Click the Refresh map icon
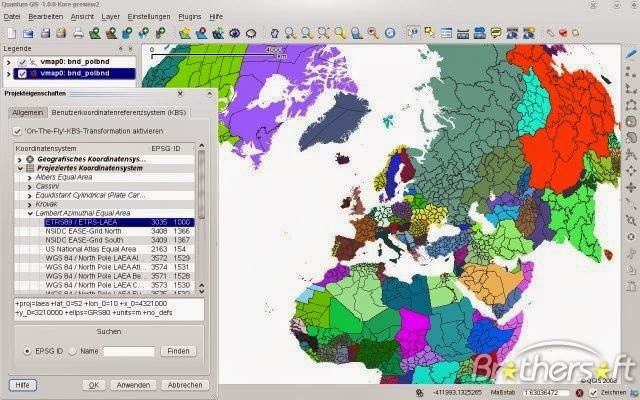The image size is (640, 400). coord(390,33)
